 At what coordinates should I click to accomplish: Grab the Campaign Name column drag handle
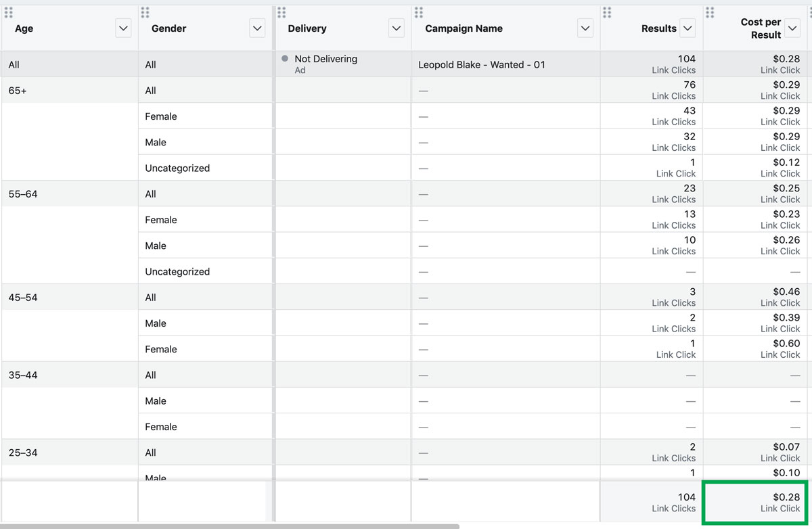pyautogui.click(x=419, y=12)
